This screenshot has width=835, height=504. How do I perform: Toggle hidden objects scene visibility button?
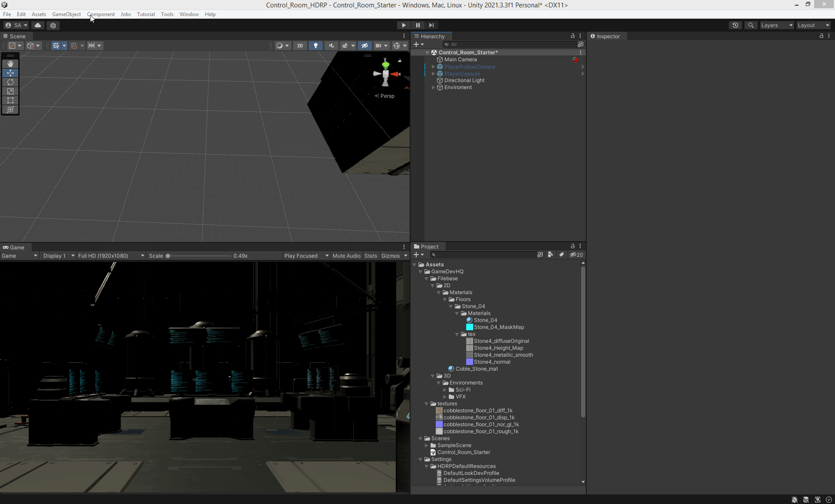tap(364, 46)
